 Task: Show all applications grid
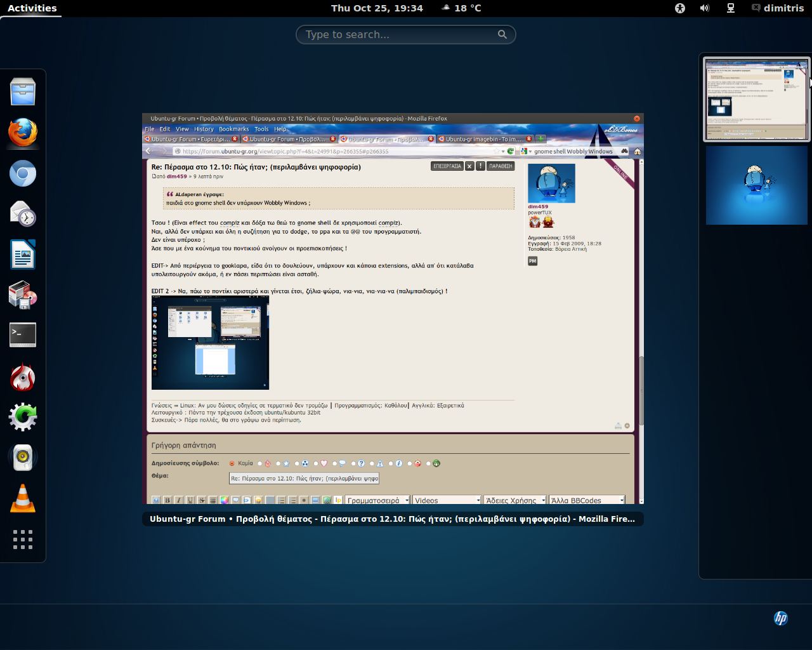pyautogui.click(x=23, y=539)
